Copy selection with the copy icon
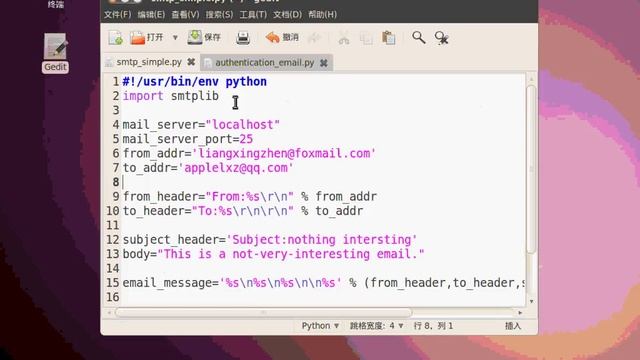Image resolution: width=640 pixels, height=360 pixels. [366, 38]
